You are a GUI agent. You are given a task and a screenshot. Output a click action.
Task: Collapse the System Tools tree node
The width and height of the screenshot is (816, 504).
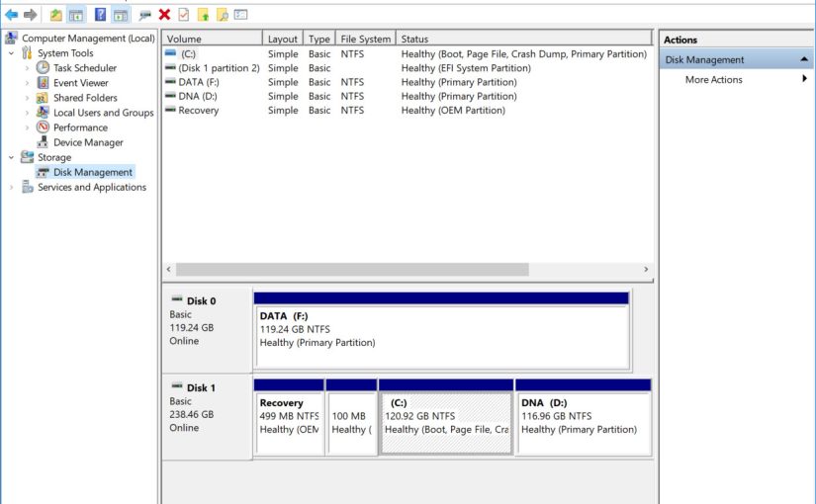pyautogui.click(x=11, y=53)
